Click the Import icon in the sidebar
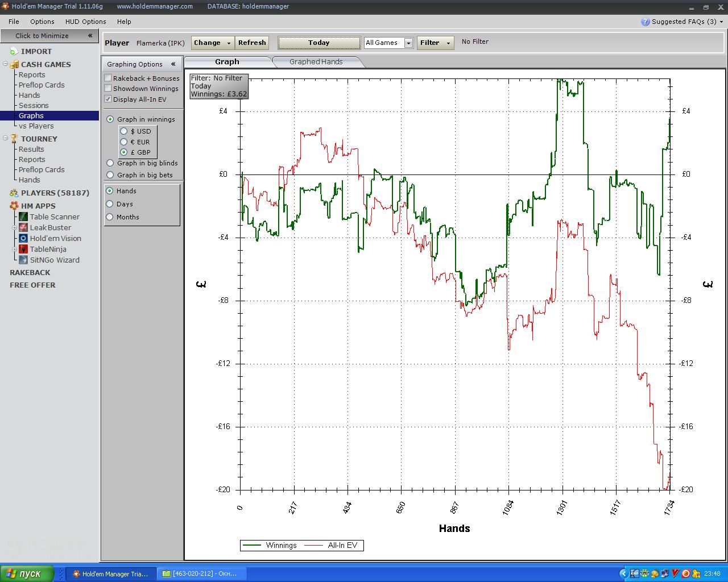728x582 pixels. (14, 52)
